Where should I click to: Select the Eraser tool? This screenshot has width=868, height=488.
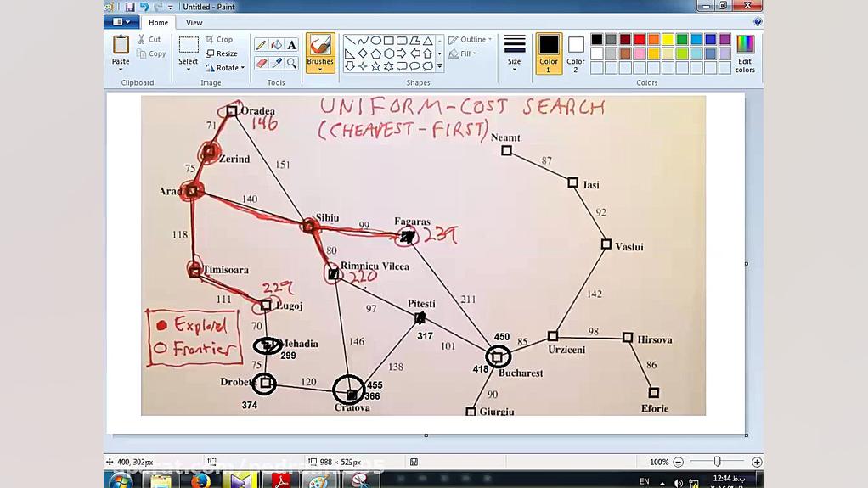click(261, 63)
